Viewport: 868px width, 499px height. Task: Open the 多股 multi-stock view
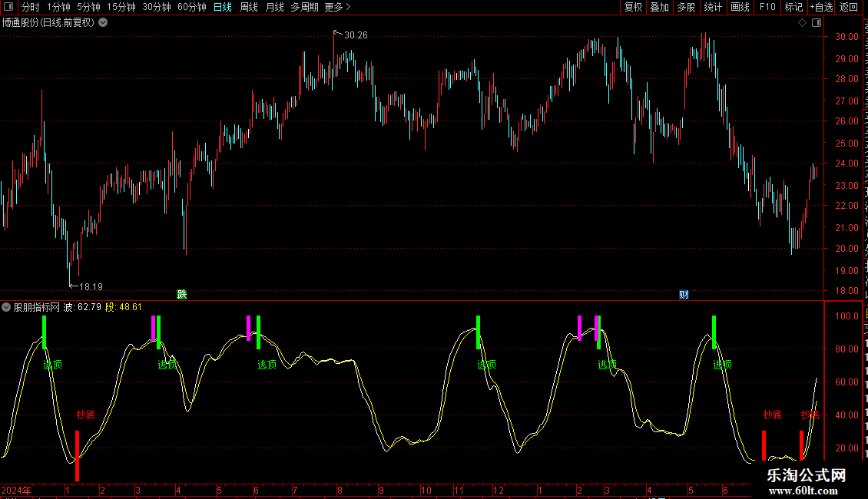pos(686,7)
